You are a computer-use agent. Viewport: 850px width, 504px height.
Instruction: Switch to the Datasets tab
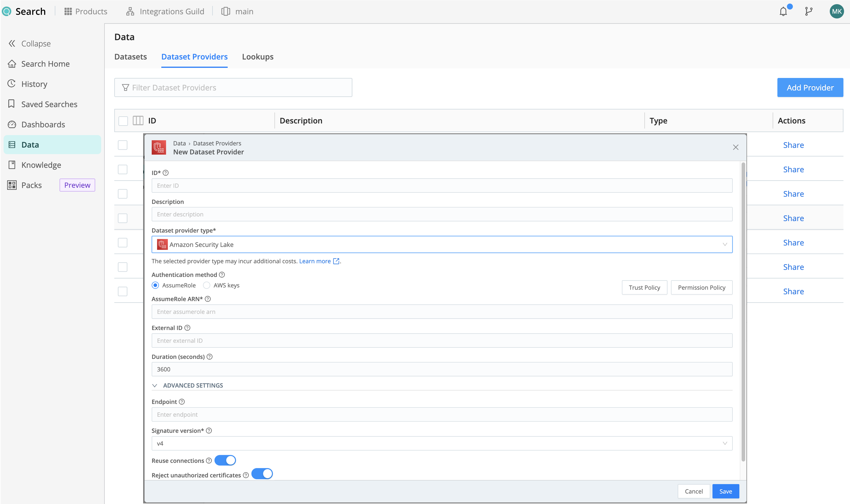(x=130, y=57)
